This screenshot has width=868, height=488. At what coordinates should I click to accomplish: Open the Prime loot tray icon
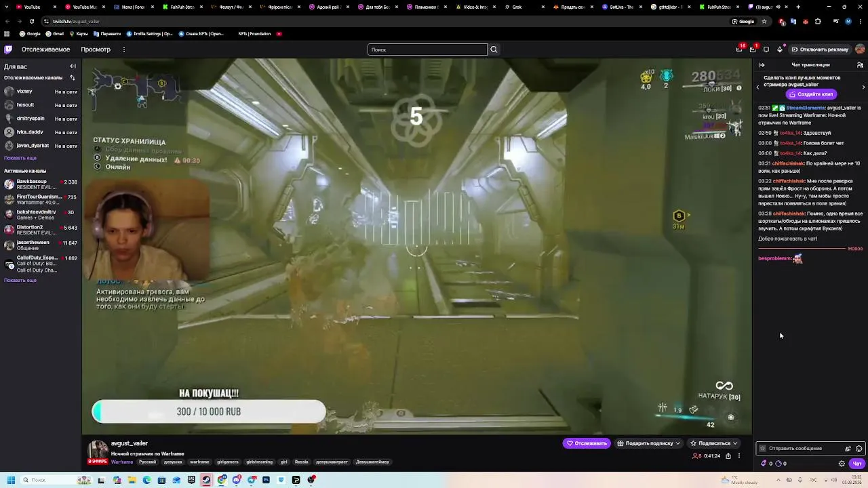pos(753,49)
